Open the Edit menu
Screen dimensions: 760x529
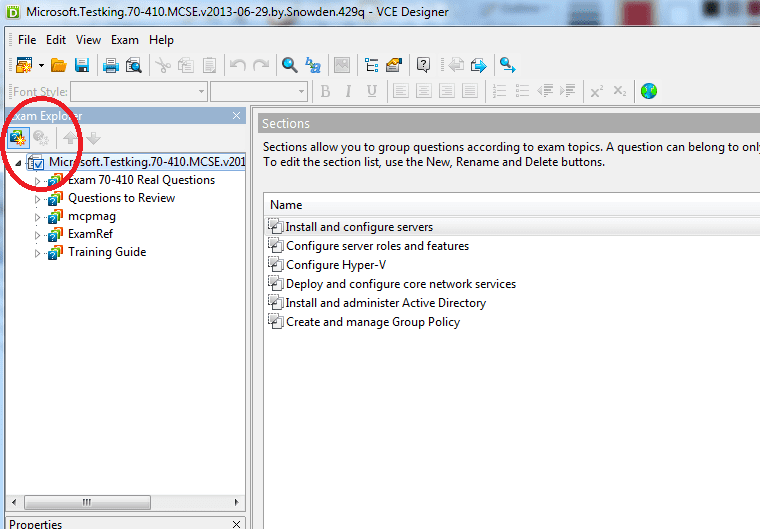pyautogui.click(x=56, y=40)
